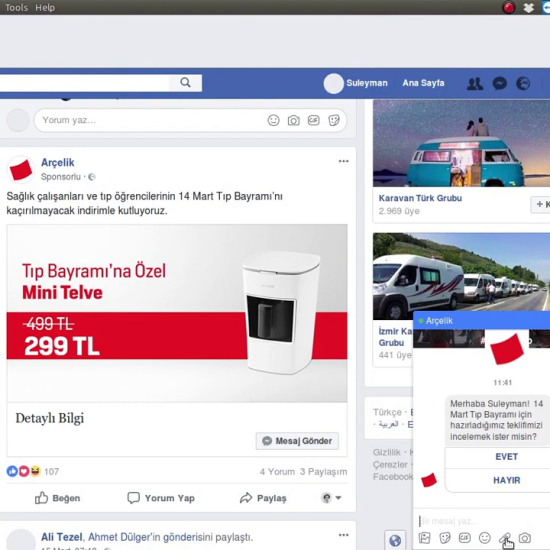Click Karavan Türk Grubu cover image
Viewport: 550px width, 550px height.
[x=461, y=143]
